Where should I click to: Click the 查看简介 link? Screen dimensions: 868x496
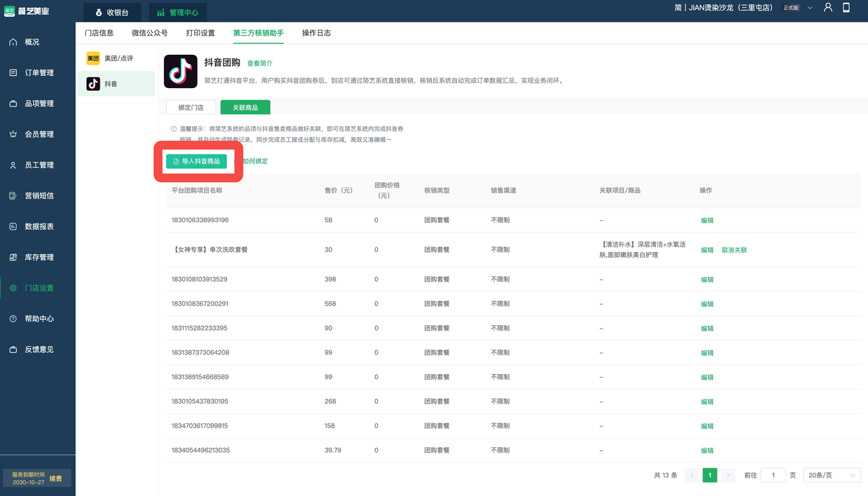coord(260,63)
